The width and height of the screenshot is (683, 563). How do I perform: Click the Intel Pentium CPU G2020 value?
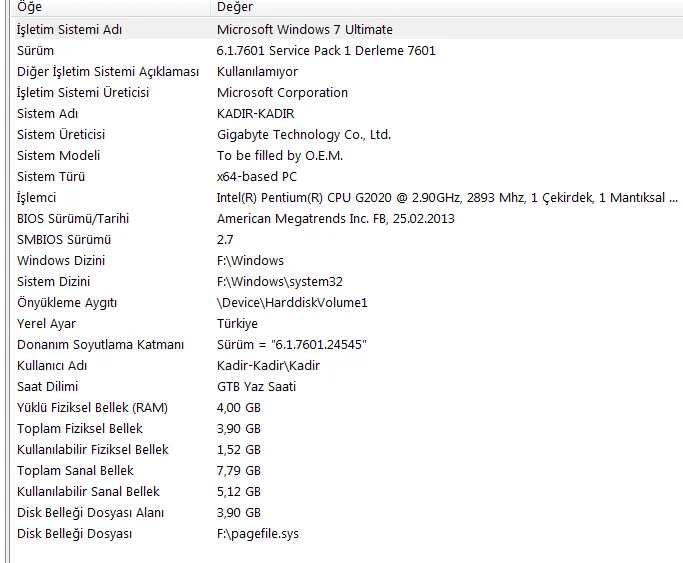[x=447, y=198]
